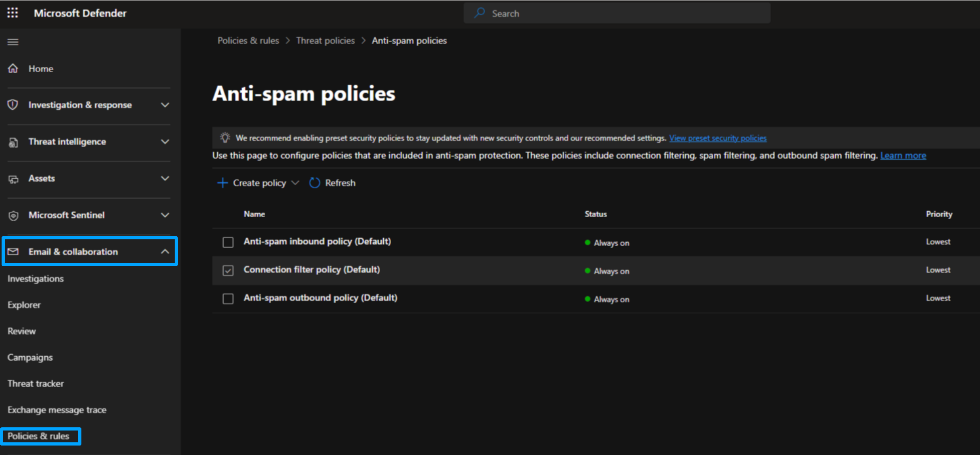Collapse the navigation hamburger menu
This screenshot has height=455, width=980.
coord(13,42)
